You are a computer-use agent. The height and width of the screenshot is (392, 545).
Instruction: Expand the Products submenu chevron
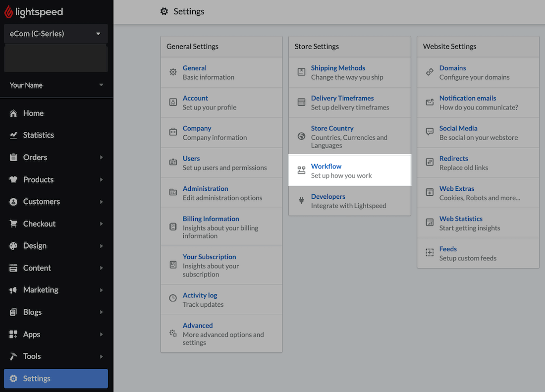pyautogui.click(x=103, y=179)
